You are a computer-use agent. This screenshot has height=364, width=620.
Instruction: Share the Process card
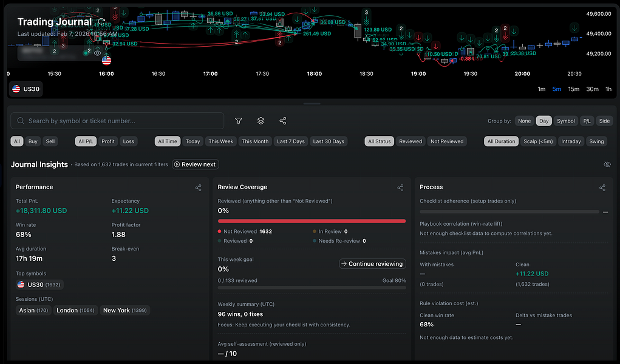[x=602, y=187]
